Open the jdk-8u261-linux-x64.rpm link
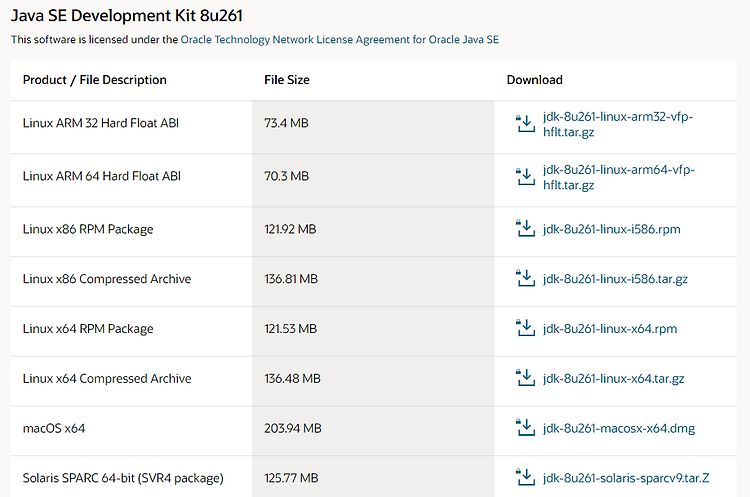 (x=610, y=329)
